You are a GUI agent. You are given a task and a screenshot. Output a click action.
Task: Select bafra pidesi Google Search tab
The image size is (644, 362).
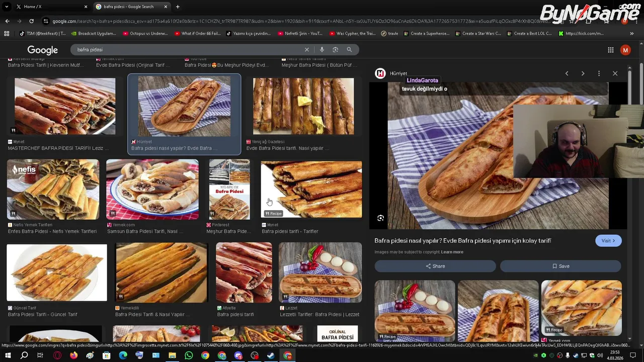[132, 7]
